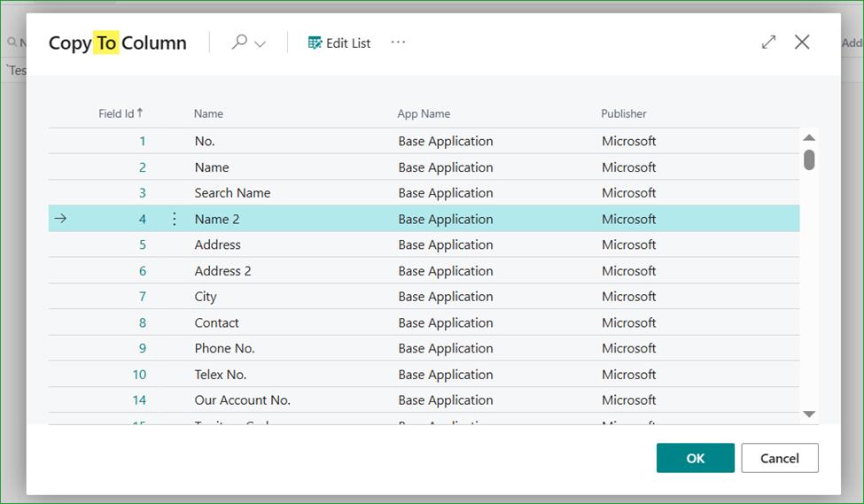The image size is (864, 504).
Task: Open row actions menu for Name 2
Action: coord(174,219)
